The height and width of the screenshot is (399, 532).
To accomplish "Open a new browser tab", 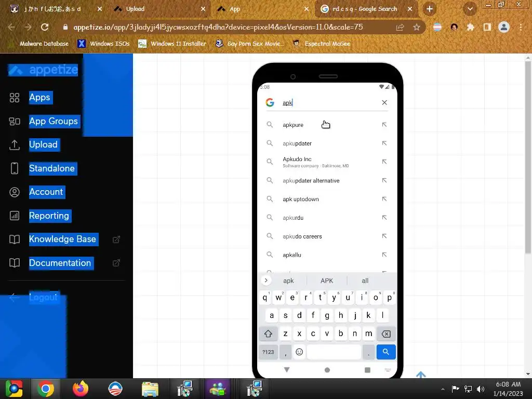I will [x=430, y=9].
